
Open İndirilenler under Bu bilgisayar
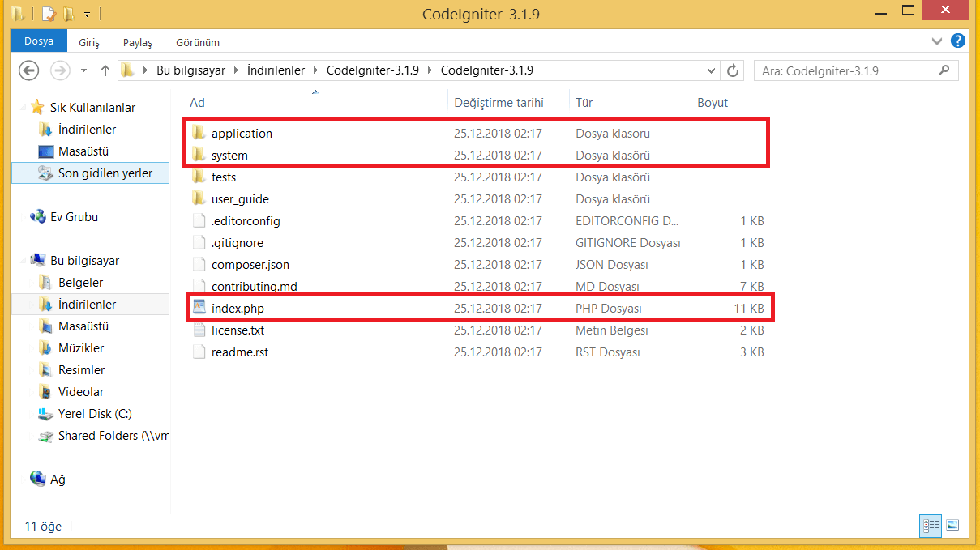click(x=87, y=304)
